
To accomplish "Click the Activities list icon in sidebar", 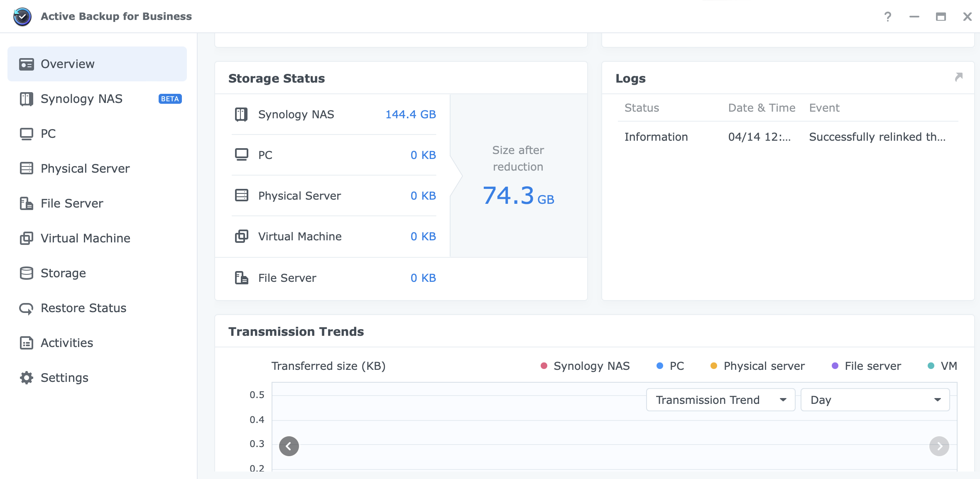I will click(x=27, y=343).
